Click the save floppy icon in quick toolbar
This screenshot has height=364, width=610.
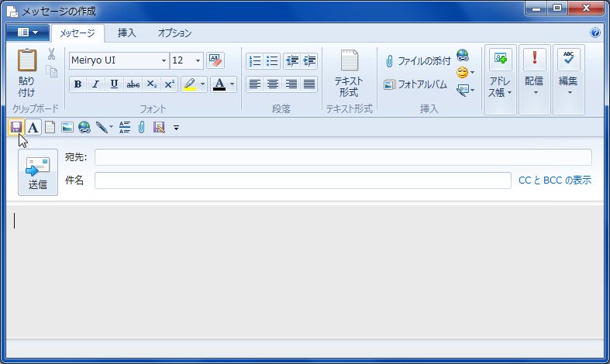coord(16,127)
